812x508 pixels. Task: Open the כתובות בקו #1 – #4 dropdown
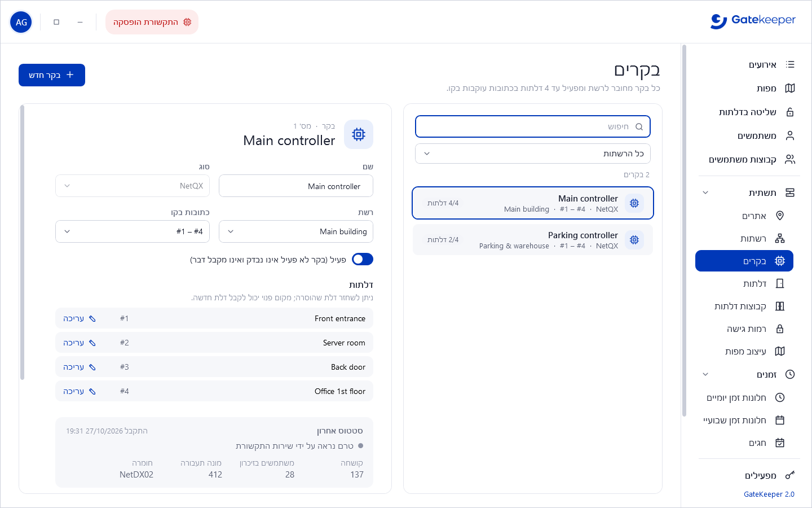[x=133, y=231]
